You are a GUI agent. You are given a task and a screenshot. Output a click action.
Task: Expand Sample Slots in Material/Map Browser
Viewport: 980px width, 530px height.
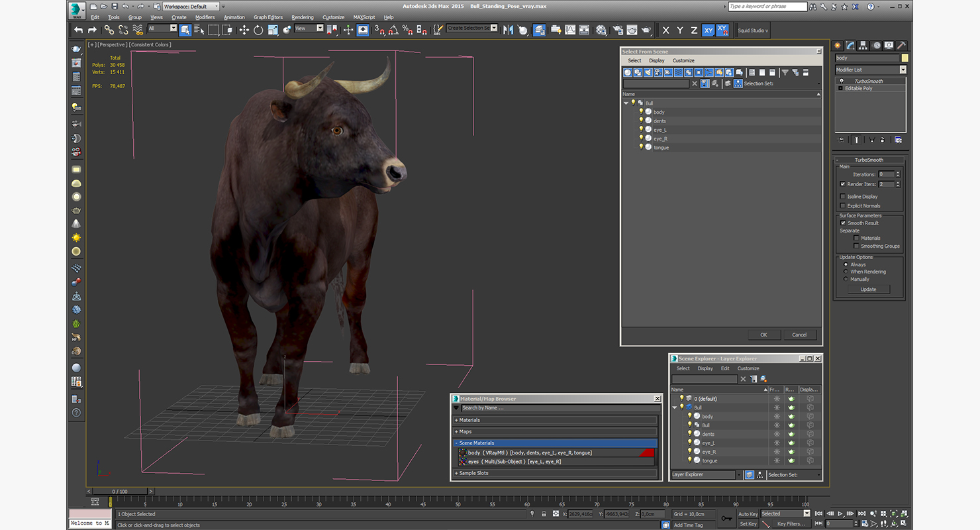pos(556,473)
